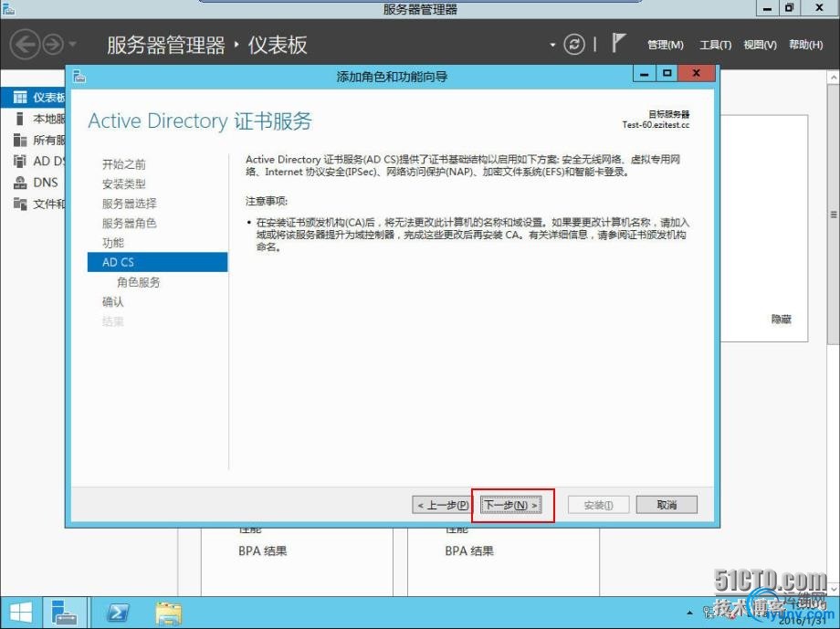Image resolution: width=840 pixels, height=629 pixels.
Task: Open Server Manager from taskbar
Action: [65, 613]
